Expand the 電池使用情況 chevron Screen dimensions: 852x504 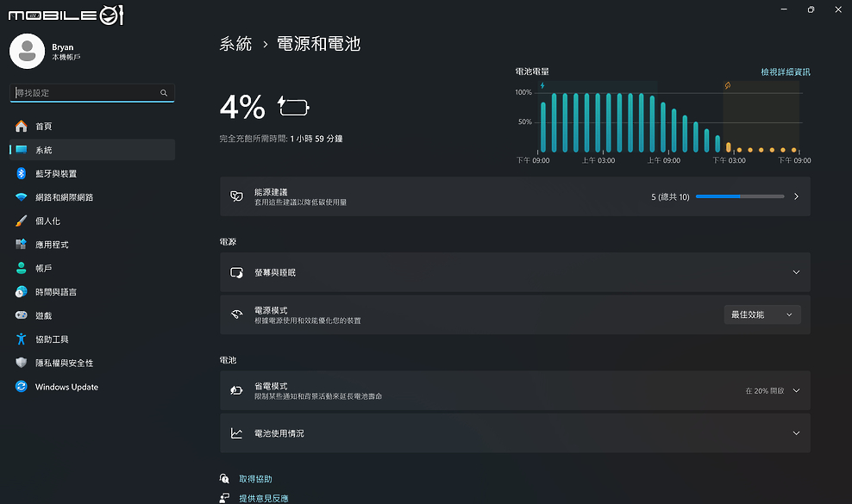[796, 432]
